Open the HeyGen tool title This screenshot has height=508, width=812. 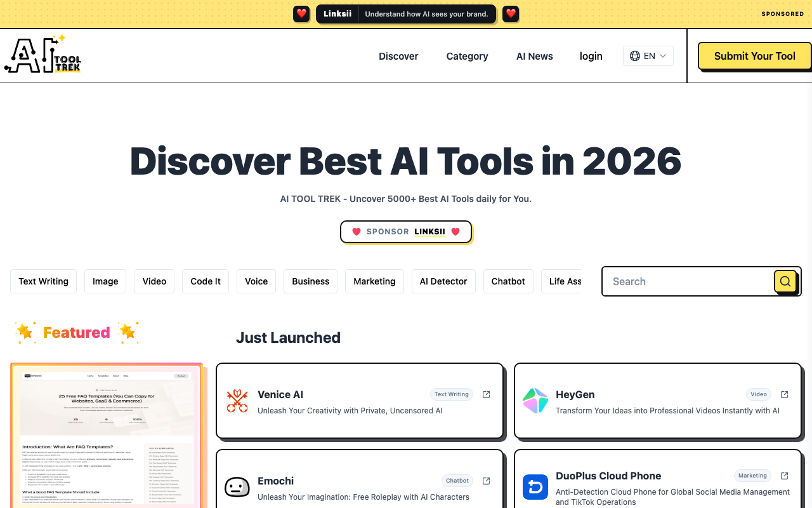click(575, 394)
